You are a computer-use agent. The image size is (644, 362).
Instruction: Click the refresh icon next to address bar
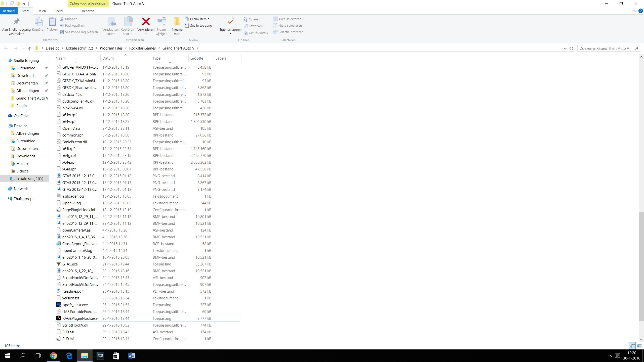pos(571,48)
